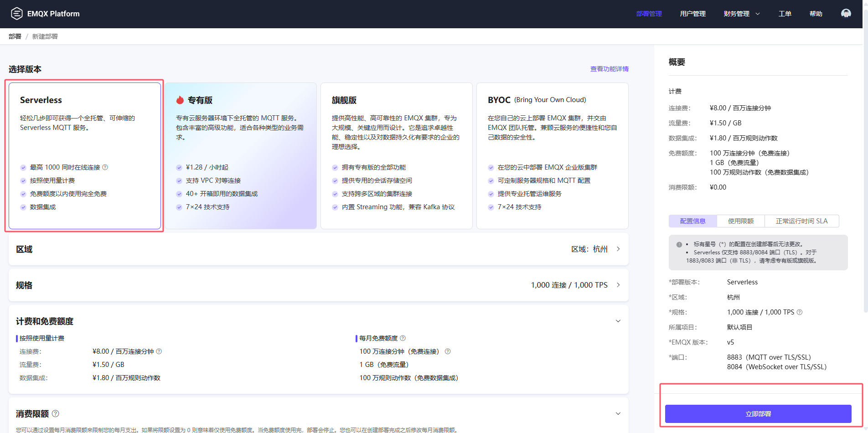
Task: Select the Serverless plan card
Action: 85,155
